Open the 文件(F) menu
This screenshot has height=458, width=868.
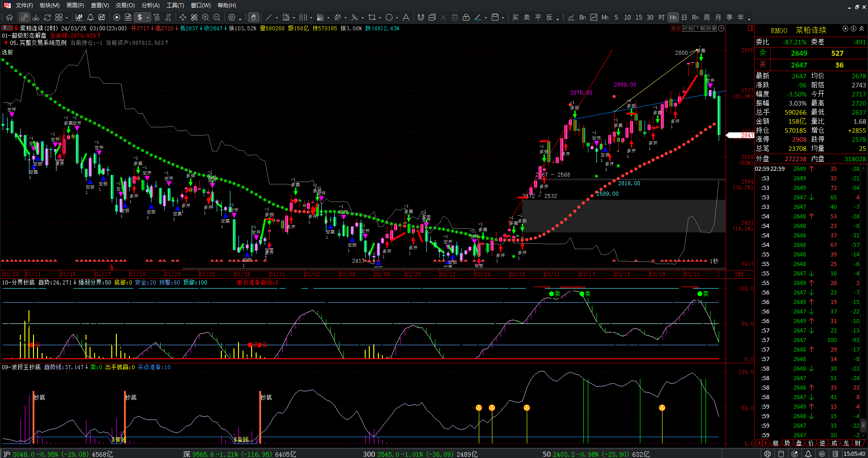(24, 5)
